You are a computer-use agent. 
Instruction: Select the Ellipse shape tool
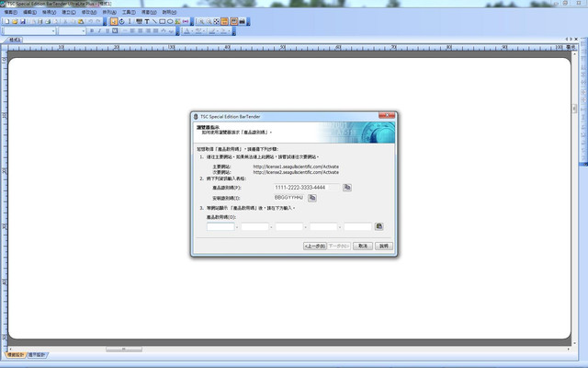click(x=170, y=21)
